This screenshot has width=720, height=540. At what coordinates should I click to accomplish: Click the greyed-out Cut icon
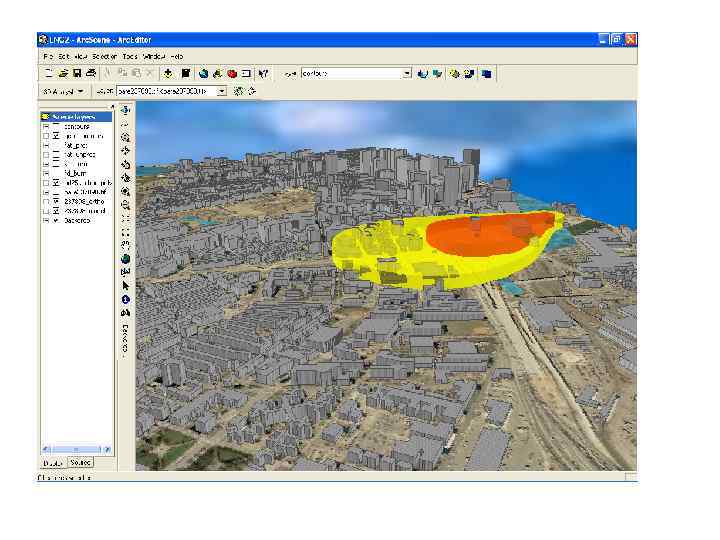pos(108,73)
